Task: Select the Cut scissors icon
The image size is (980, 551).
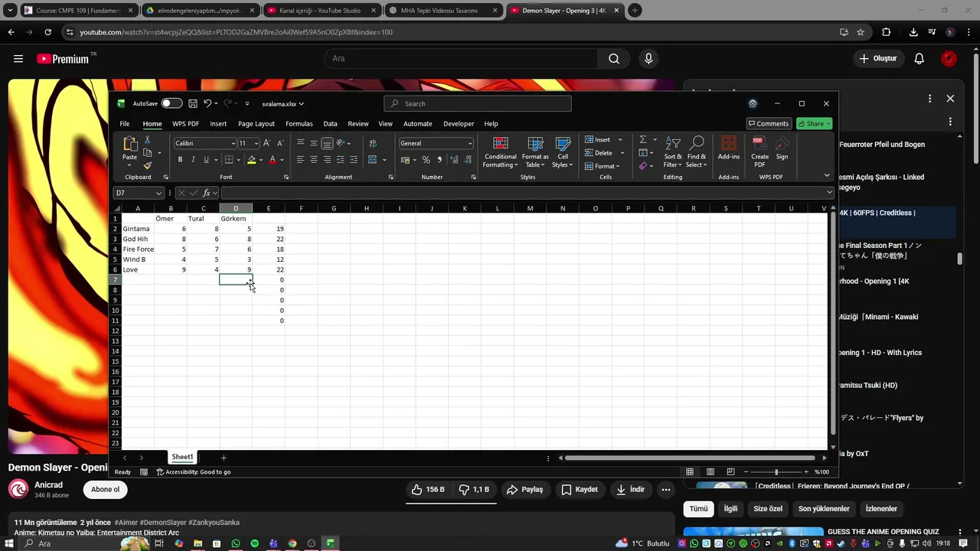Action: pos(148,140)
